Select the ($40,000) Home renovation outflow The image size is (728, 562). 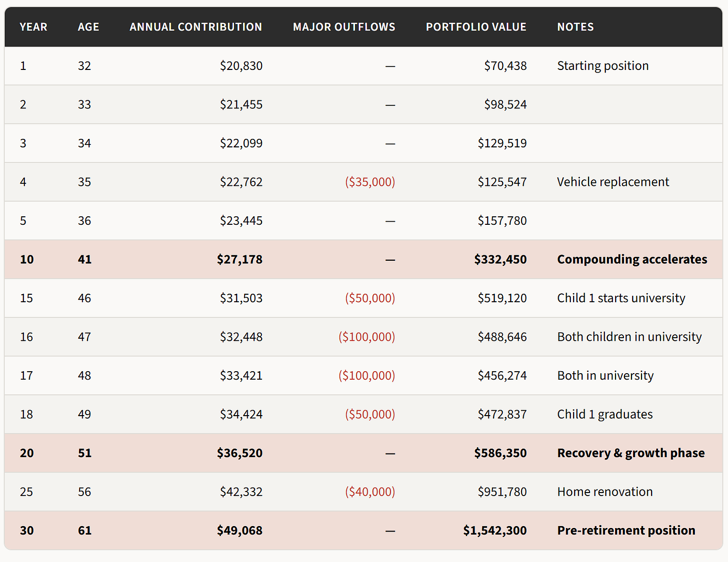pyautogui.click(x=370, y=492)
